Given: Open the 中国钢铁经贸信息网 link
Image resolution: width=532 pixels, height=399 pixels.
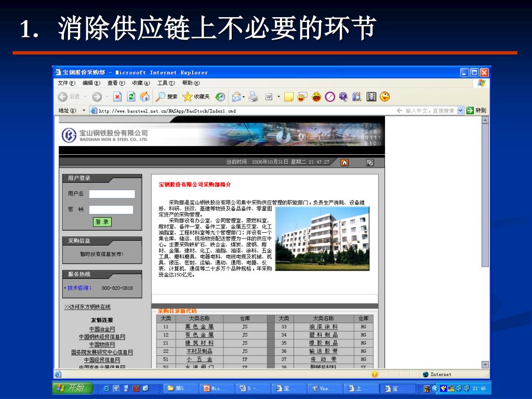Looking at the screenshot, I should click(102, 337).
